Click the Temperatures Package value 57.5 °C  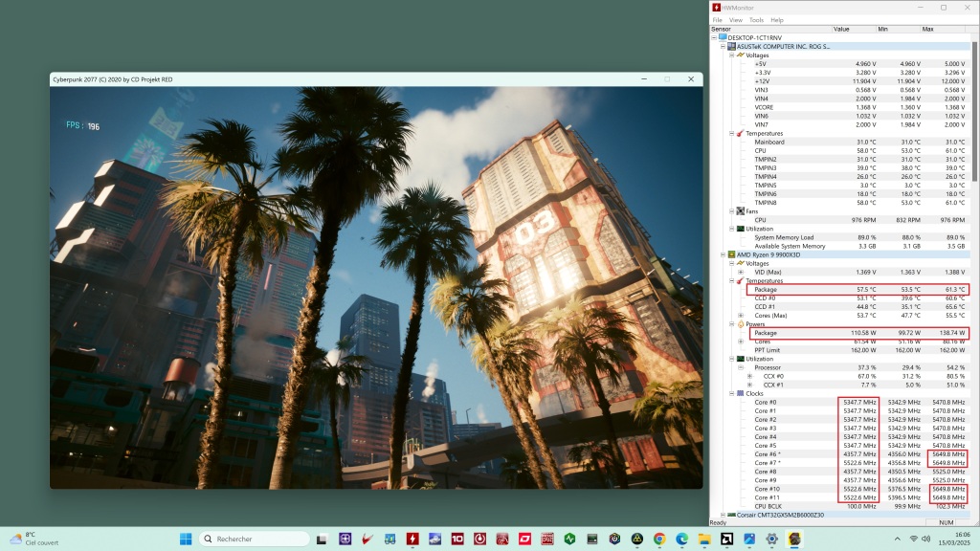click(x=866, y=289)
